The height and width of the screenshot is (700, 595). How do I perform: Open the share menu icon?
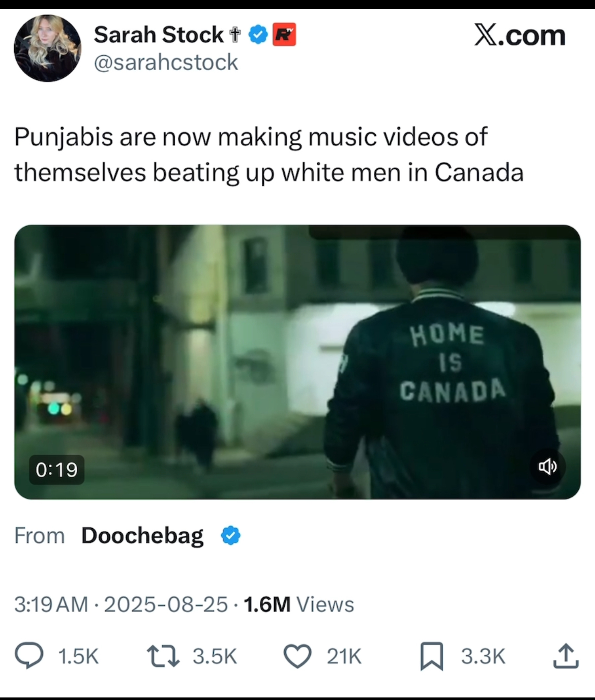pos(566,656)
